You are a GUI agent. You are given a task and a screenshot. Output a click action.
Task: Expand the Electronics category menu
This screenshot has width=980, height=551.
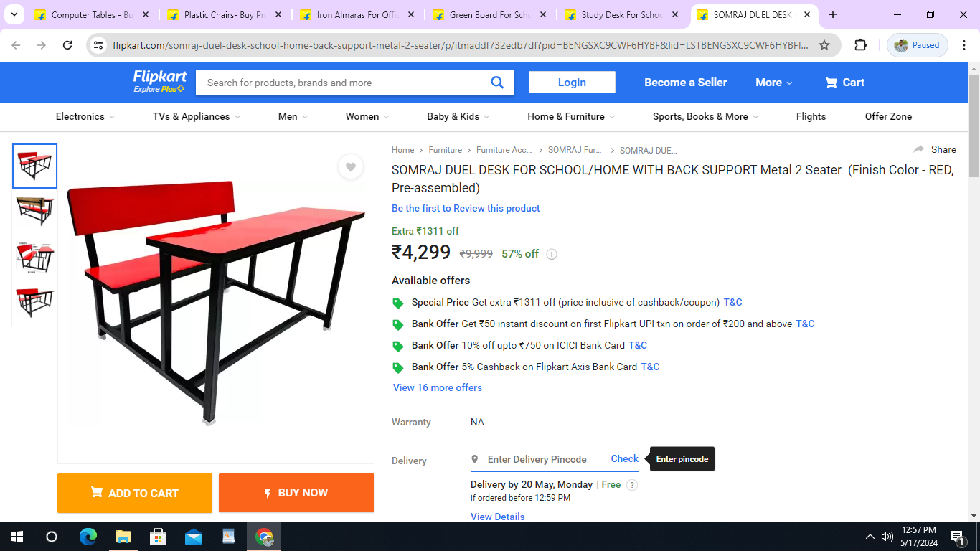click(x=85, y=116)
